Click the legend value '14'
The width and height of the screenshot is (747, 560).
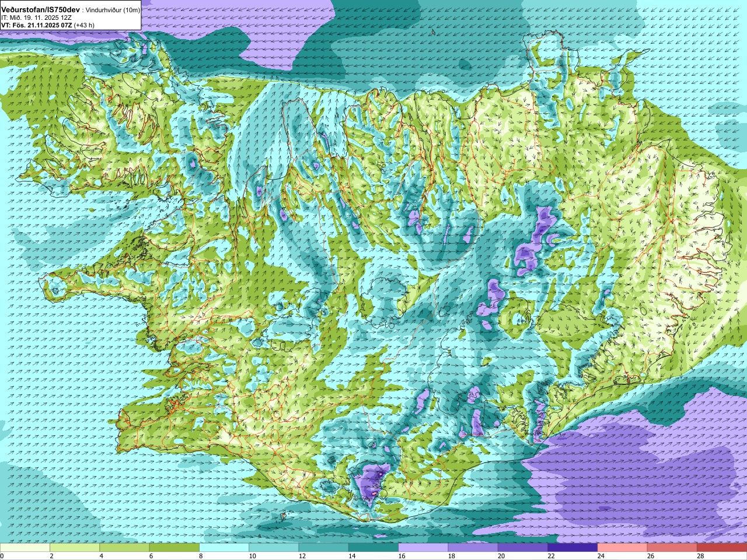[x=352, y=556]
